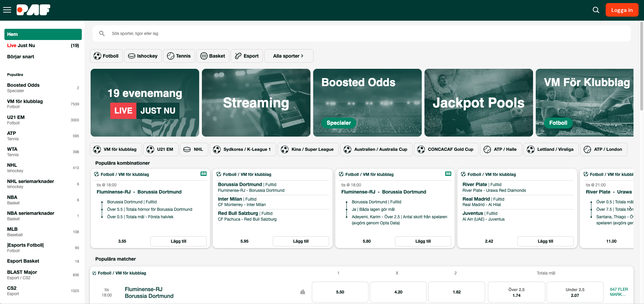Viewport: 644px width, 304px height.
Task: Open Börjar snart in sidebar
Action: coord(43,57)
